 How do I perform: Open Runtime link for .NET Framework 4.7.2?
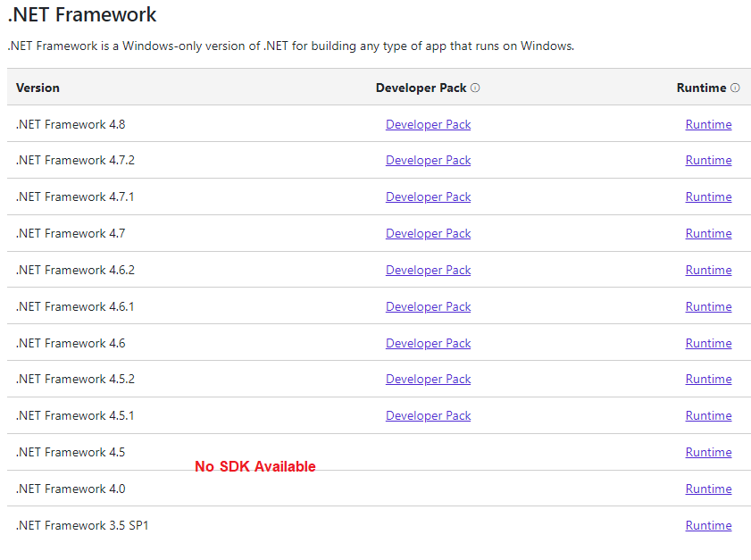[708, 161]
